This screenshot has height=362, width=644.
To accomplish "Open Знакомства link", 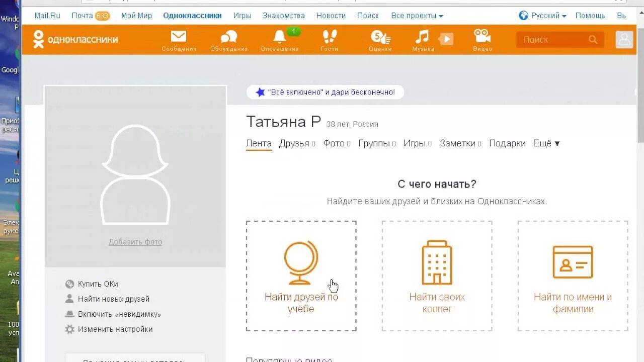I will 284,16.
